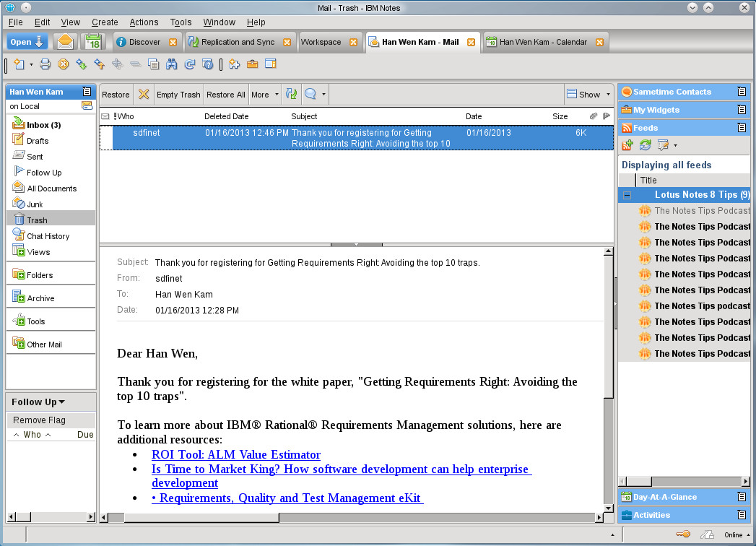756x546 pixels.
Task: Click the chat bubble icon
Action: point(310,94)
